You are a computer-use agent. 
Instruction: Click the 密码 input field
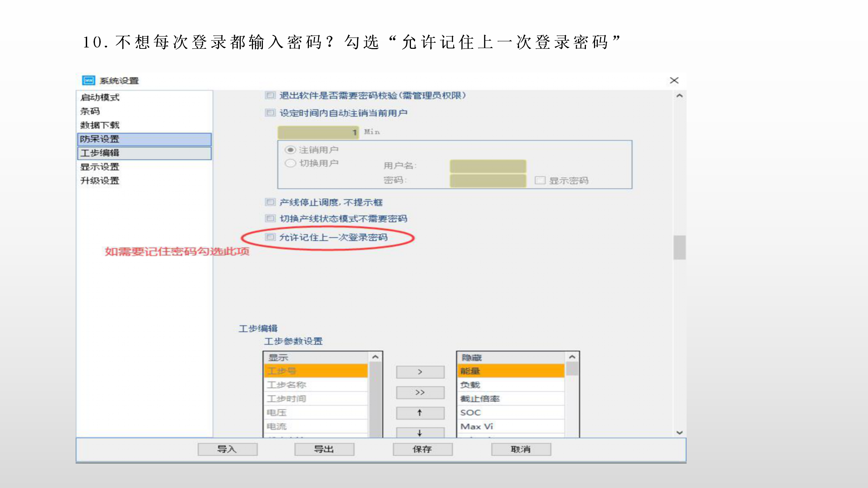pyautogui.click(x=488, y=180)
